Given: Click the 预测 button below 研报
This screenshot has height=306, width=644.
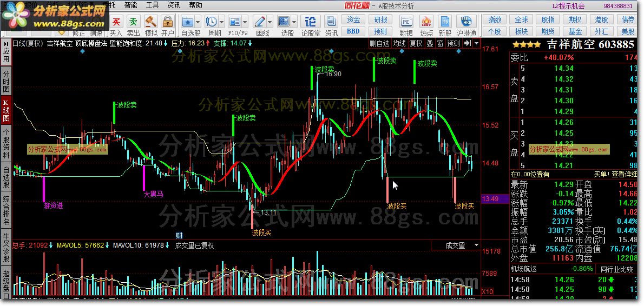Looking at the screenshot, I should coord(380,31).
